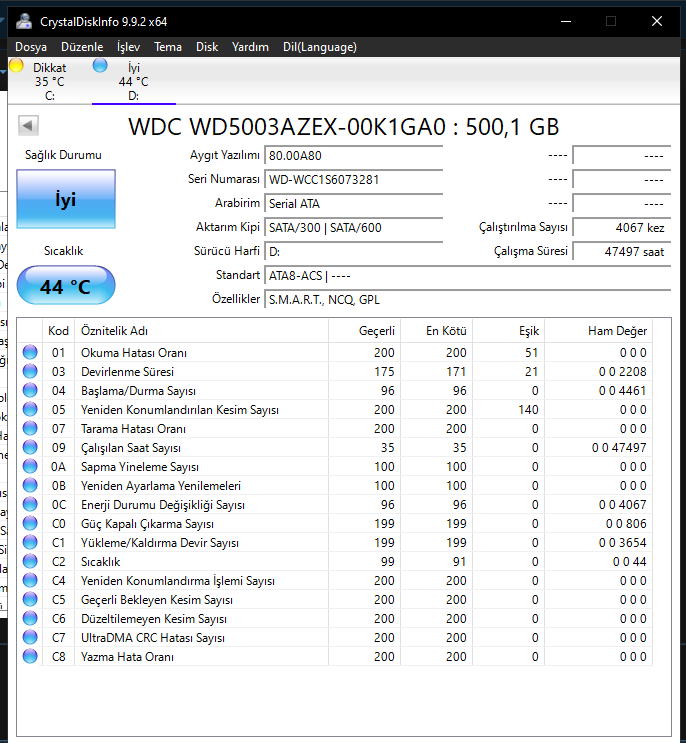Minimize the CrystalDiskInfo window
Viewport: 686px width, 743px height.
click(x=566, y=21)
